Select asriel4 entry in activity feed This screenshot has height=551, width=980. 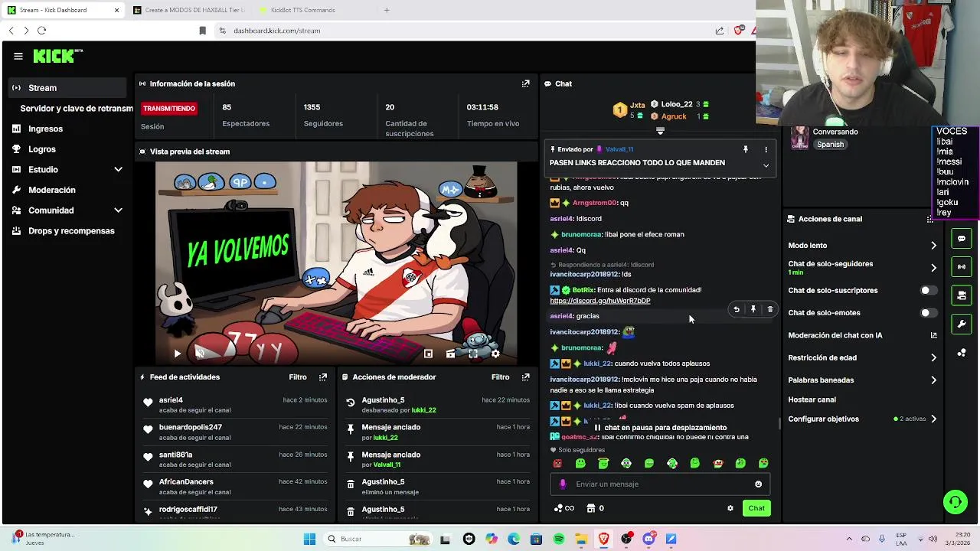pos(237,404)
